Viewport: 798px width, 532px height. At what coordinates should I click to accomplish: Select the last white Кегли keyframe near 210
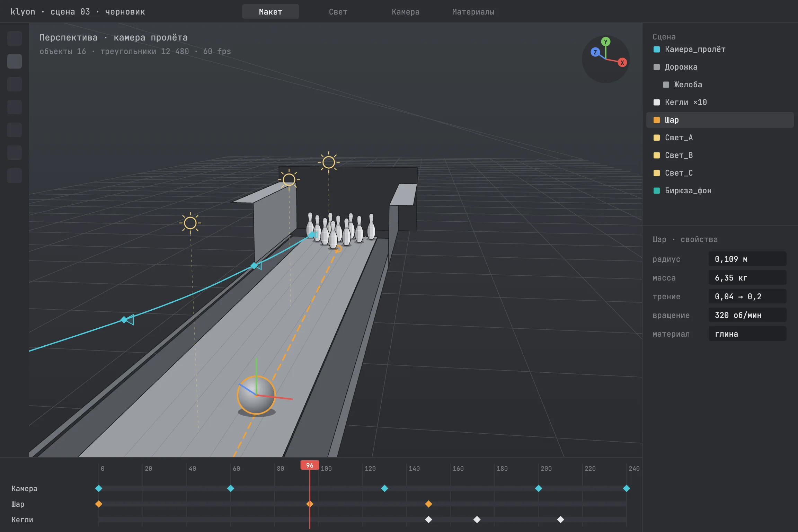click(x=560, y=520)
